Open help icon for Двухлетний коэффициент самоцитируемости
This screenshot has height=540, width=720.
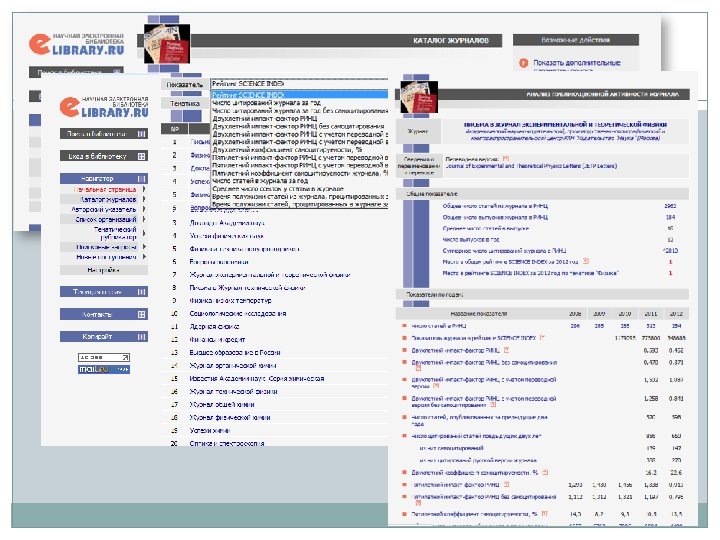pos(545,472)
